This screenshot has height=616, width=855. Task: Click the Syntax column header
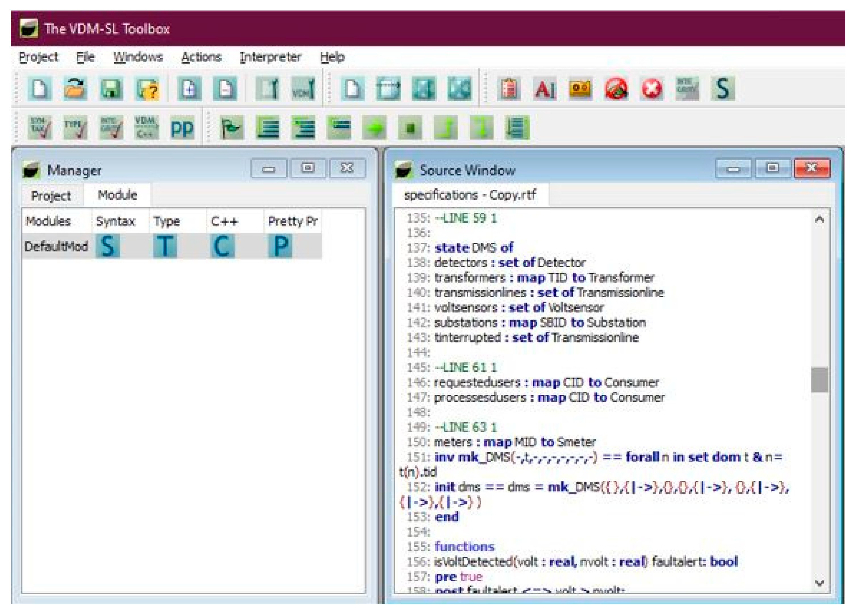tap(115, 221)
